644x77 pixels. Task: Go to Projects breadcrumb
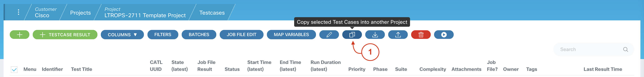pos(80,13)
